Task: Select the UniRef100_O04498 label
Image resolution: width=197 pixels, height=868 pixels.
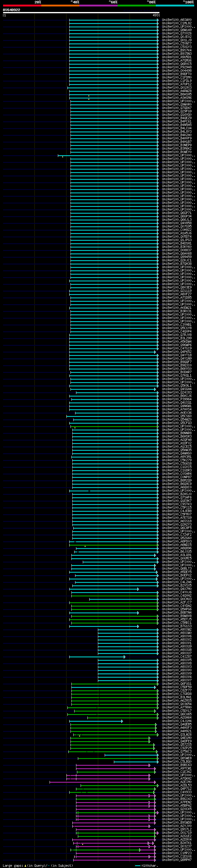Action: (x=177, y=71)
